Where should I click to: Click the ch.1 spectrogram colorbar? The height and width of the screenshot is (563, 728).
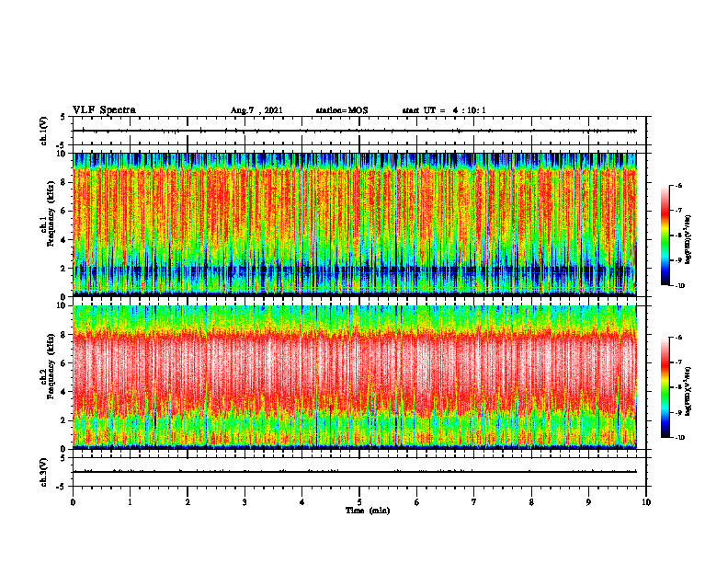(x=665, y=236)
